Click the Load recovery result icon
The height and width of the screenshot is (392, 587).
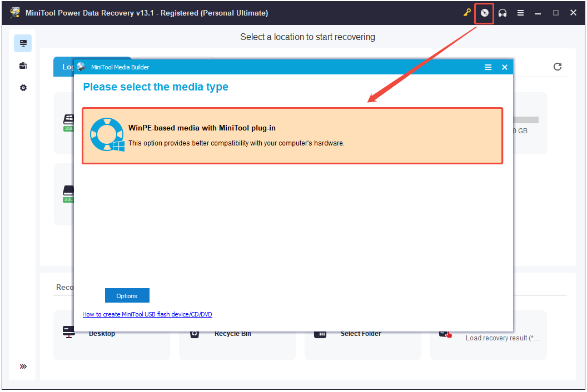(x=445, y=334)
